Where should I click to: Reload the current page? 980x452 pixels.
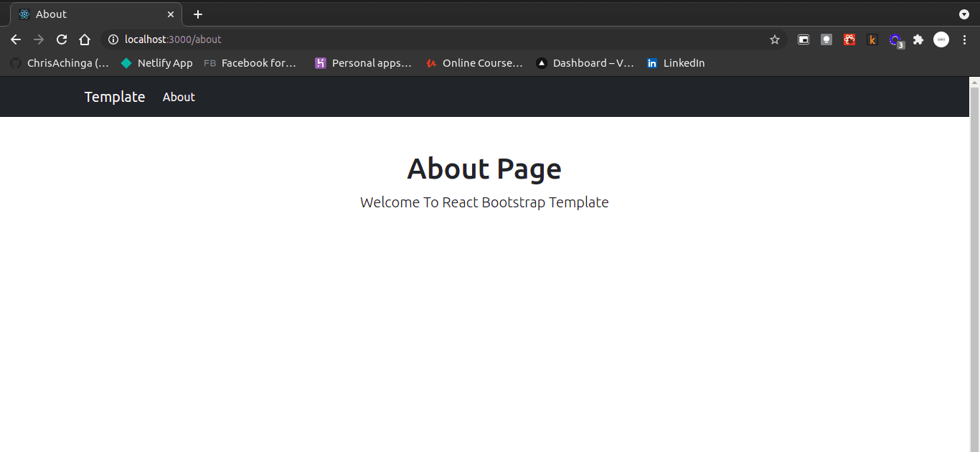point(62,39)
